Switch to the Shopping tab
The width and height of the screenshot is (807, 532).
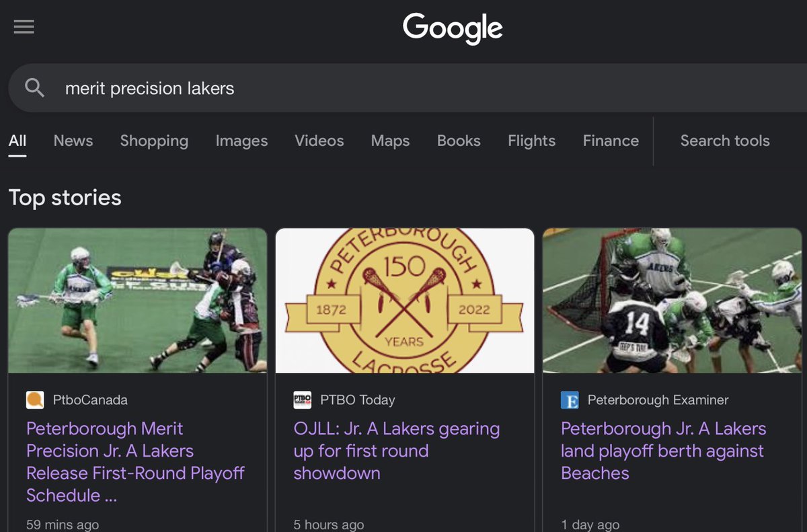[154, 141]
